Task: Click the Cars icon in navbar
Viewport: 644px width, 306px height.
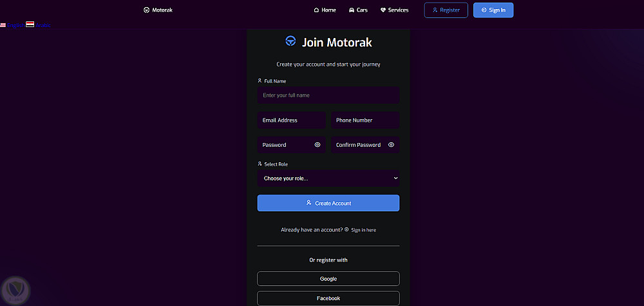Action: pos(352,10)
